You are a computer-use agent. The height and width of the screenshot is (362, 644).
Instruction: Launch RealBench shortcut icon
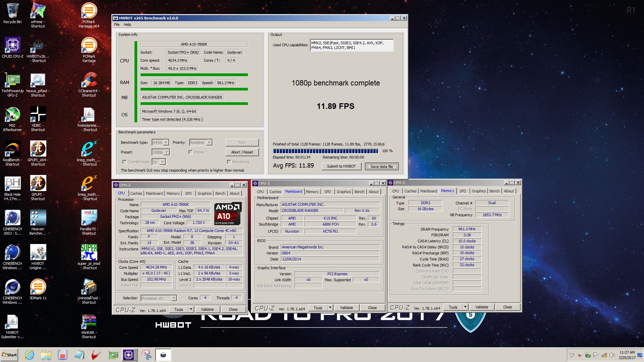point(12,154)
